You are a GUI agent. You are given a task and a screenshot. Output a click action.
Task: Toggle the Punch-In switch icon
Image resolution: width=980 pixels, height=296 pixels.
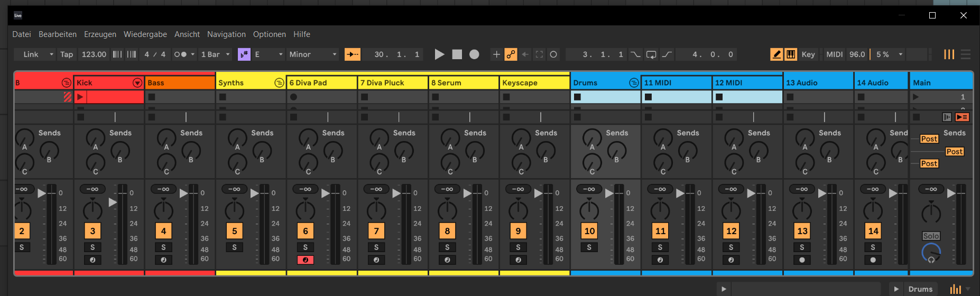[636, 54]
